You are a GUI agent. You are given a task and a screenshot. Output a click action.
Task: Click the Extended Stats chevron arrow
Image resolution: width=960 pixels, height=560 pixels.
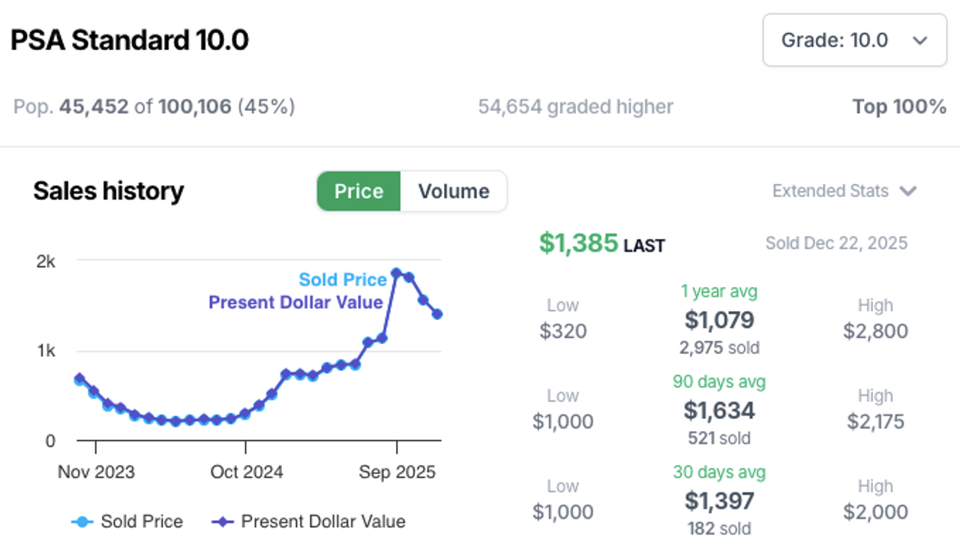908,191
